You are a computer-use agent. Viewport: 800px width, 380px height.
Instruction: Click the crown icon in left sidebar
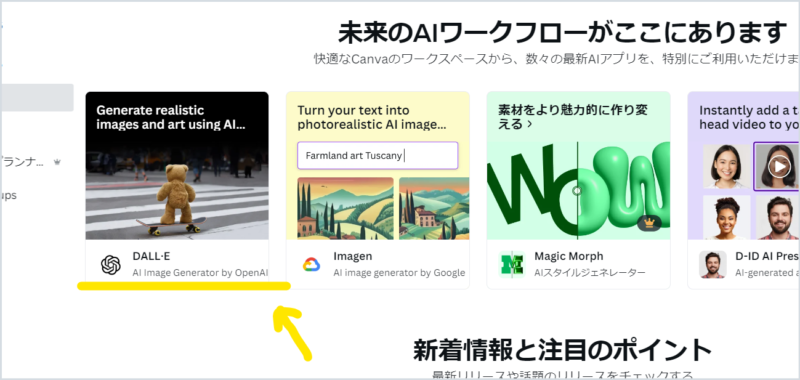[57, 162]
